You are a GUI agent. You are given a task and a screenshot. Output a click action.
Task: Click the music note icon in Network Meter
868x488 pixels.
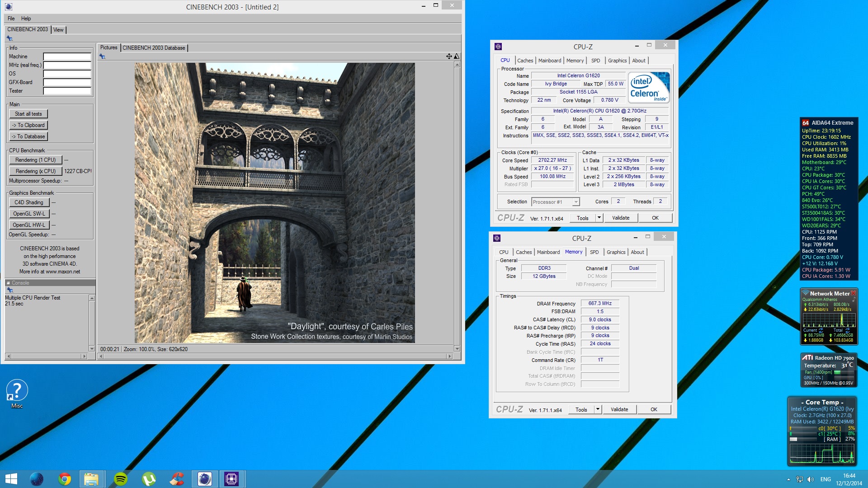[854, 300]
